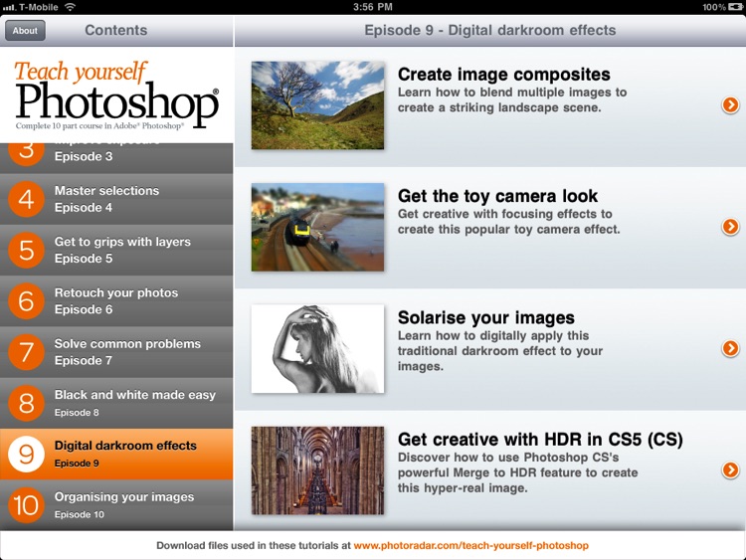Tap the T-Mobile signal strength bars
Image resolution: width=746 pixels, height=560 pixels.
9,7
